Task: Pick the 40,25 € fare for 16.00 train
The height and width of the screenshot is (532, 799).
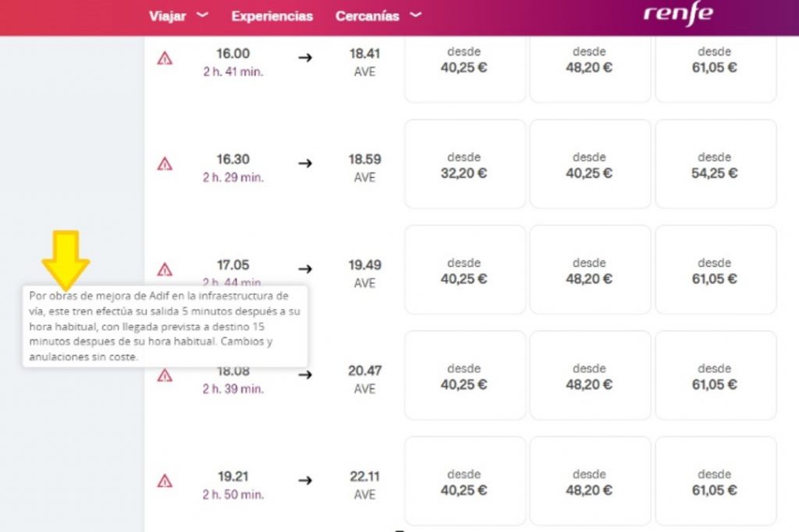Action: pyautogui.click(x=464, y=60)
